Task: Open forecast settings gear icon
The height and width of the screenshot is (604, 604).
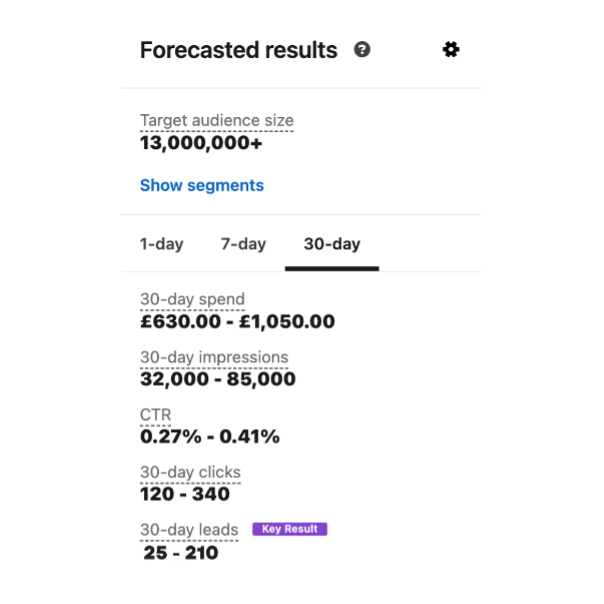Action: (451, 49)
